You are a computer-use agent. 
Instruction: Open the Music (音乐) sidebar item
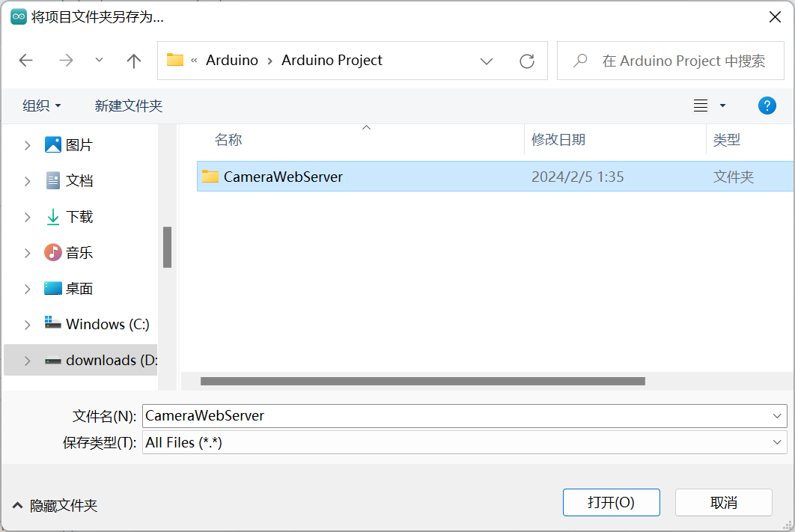point(68,252)
